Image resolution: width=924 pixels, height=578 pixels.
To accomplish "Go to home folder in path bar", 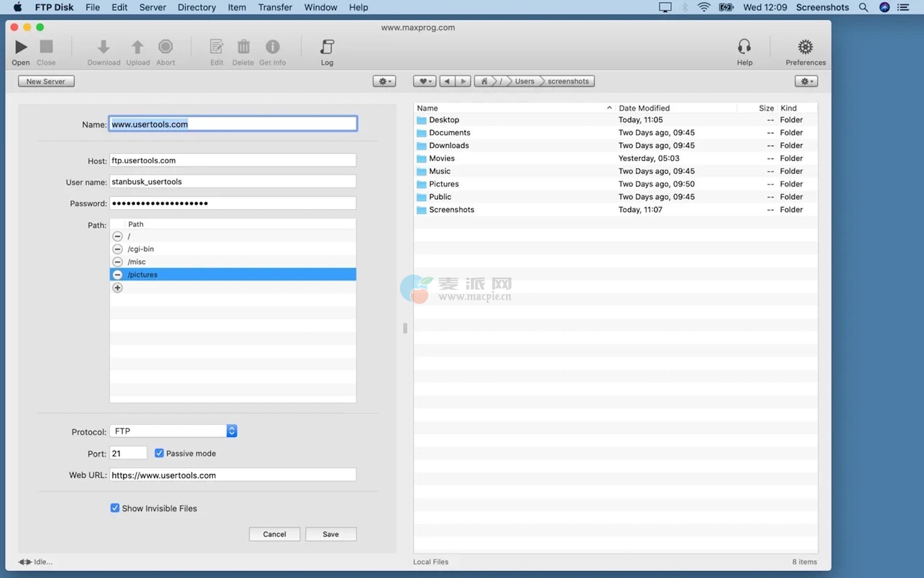I will pos(484,81).
